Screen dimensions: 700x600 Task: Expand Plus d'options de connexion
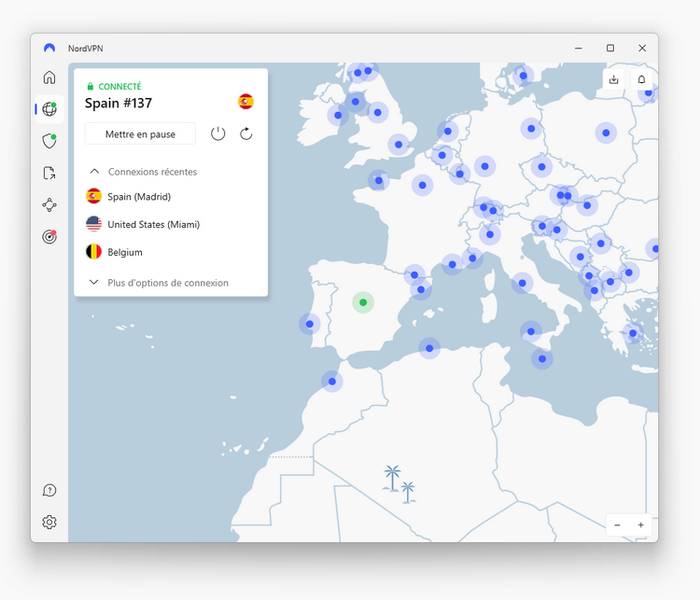[x=159, y=283]
